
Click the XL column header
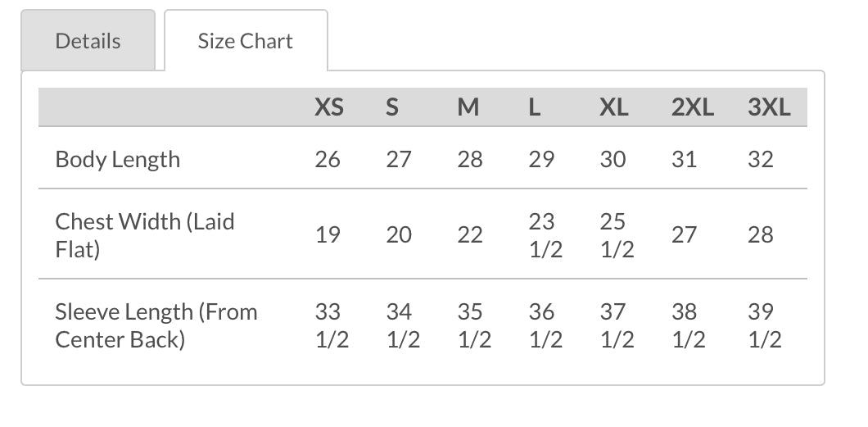coord(614,107)
